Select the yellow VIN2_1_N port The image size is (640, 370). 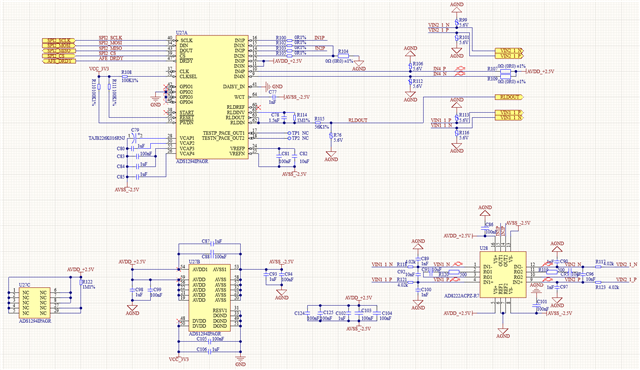[x=509, y=51]
